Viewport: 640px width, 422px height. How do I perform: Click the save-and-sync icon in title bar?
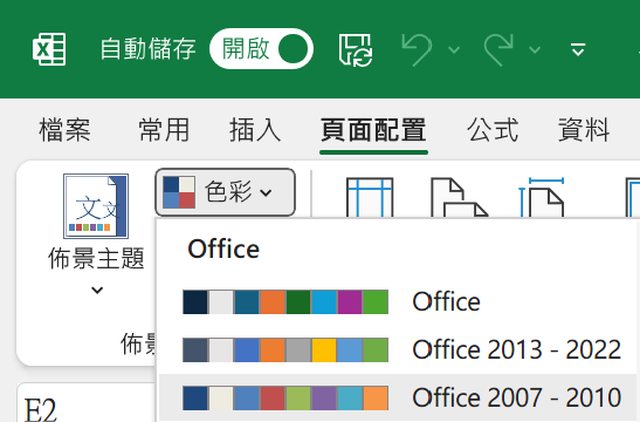(355, 49)
